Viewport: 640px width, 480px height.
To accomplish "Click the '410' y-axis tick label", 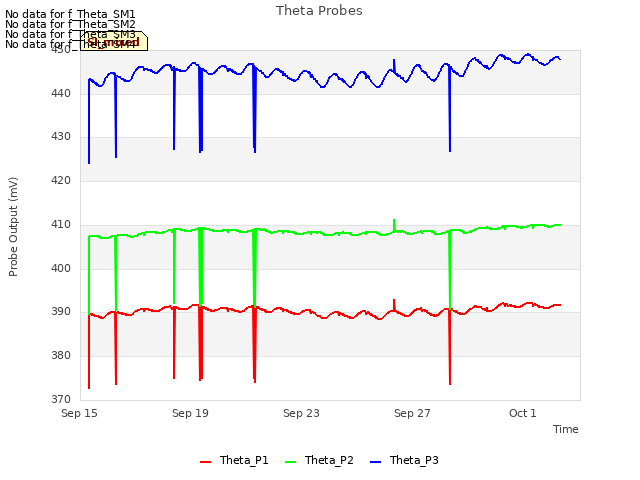I will [61, 224].
